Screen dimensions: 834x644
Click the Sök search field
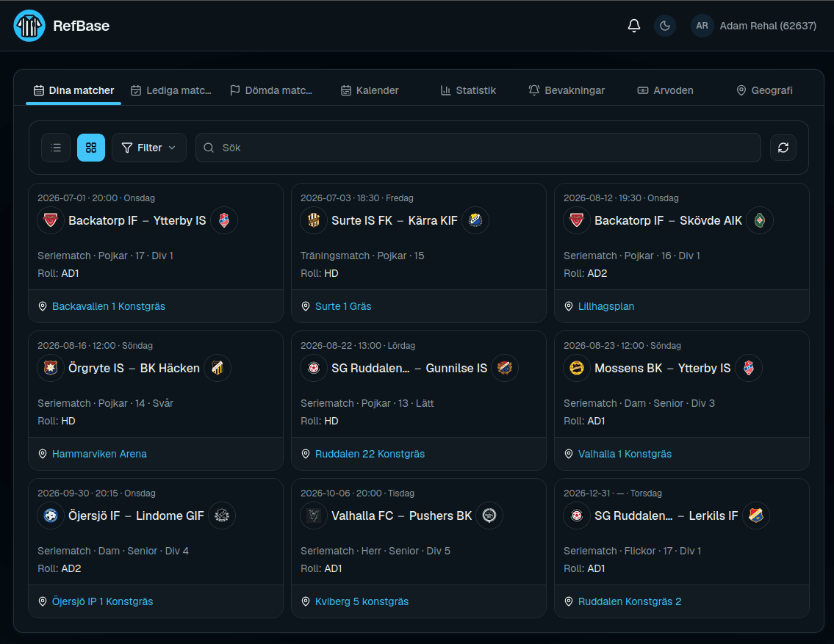(478, 148)
